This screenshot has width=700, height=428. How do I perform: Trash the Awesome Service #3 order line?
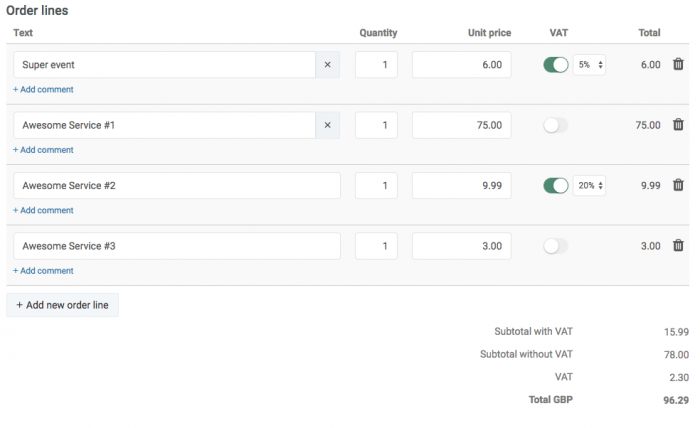[678, 245]
